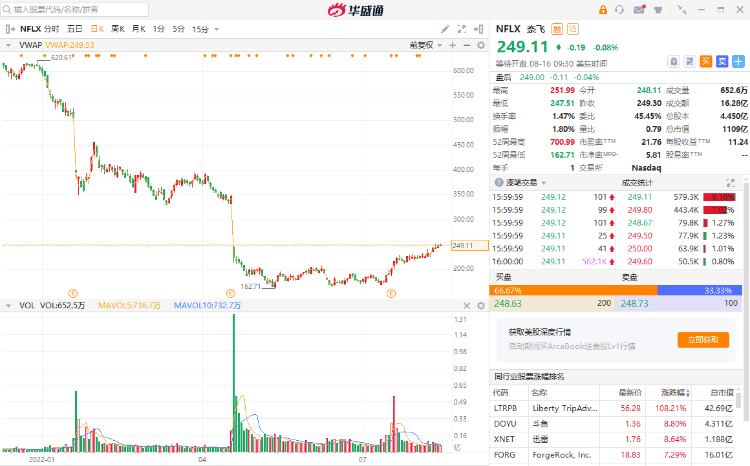
Task: Click the blue Sell (卖) button
Action: (x=722, y=61)
